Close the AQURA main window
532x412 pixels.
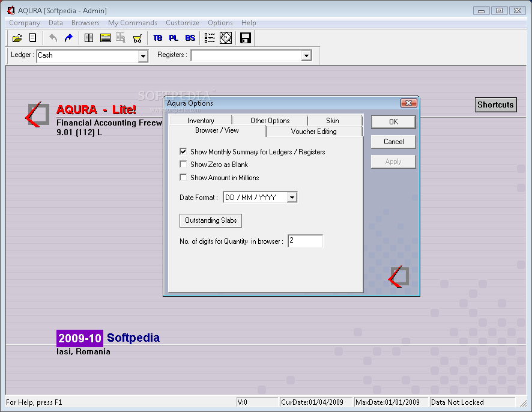pyautogui.click(x=518, y=11)
